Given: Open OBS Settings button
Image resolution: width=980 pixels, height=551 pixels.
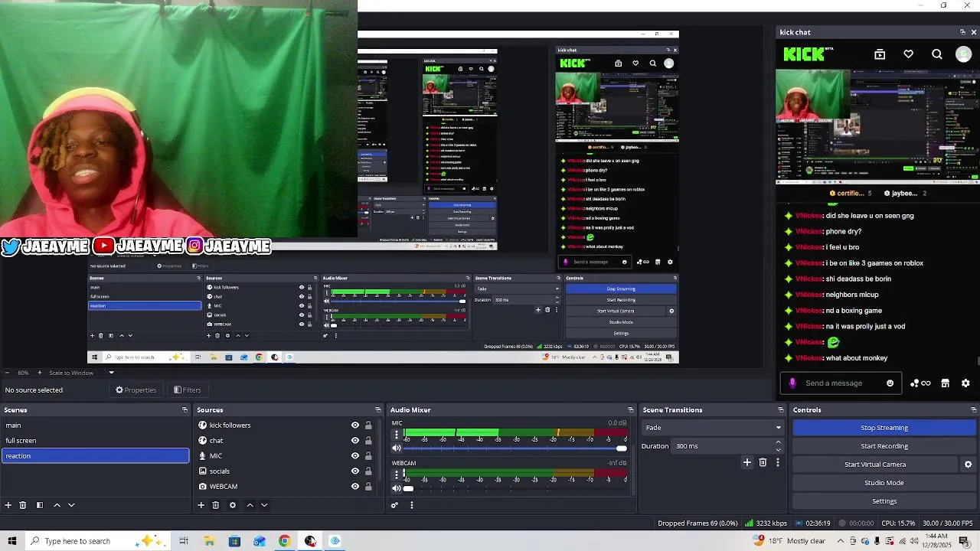Looking at the screenshot, I should [x=884, y=501].
